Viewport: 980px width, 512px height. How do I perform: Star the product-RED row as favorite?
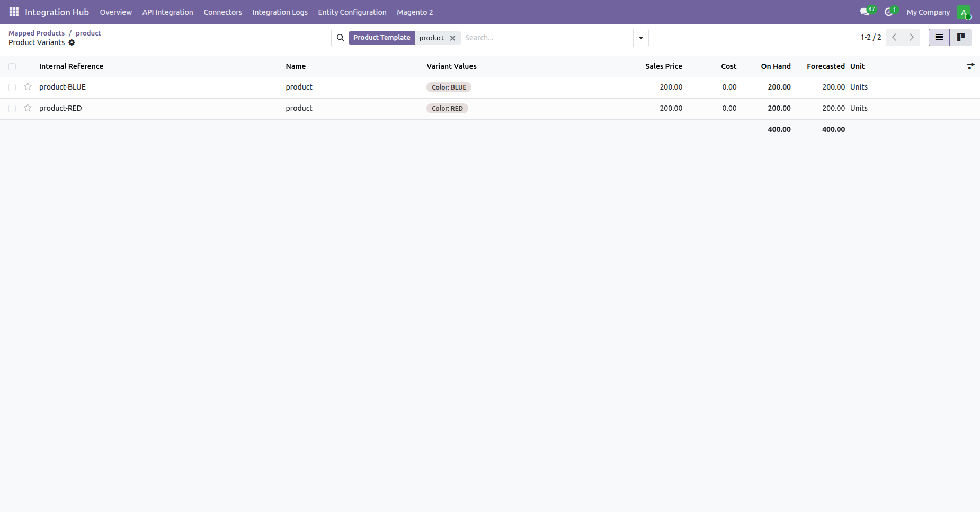(x=28, y=108)
